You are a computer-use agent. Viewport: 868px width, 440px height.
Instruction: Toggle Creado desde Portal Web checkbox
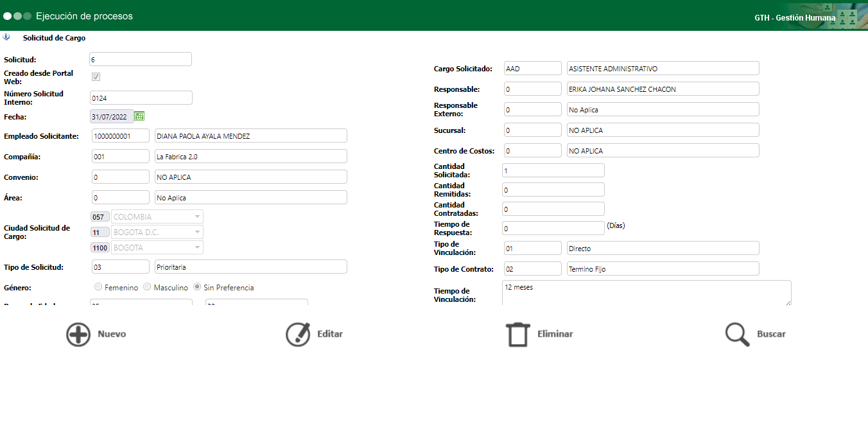tap(96, 77)
